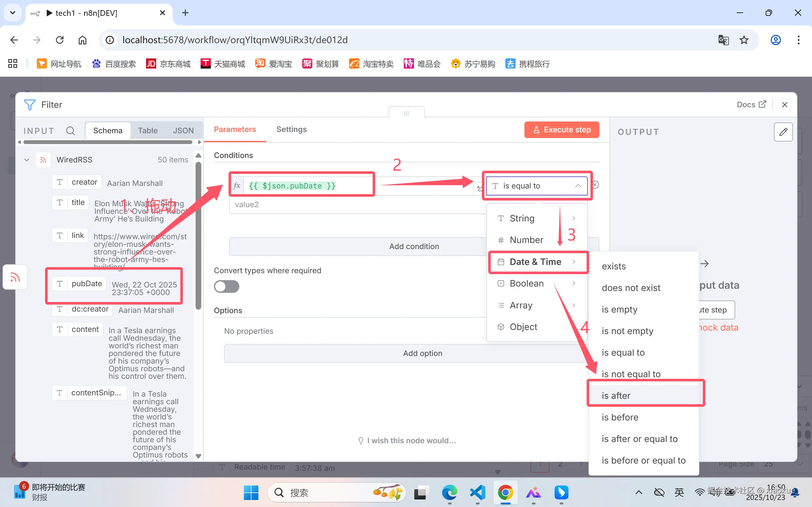Click the search icon in INPUT panel

tap(70, 131)
